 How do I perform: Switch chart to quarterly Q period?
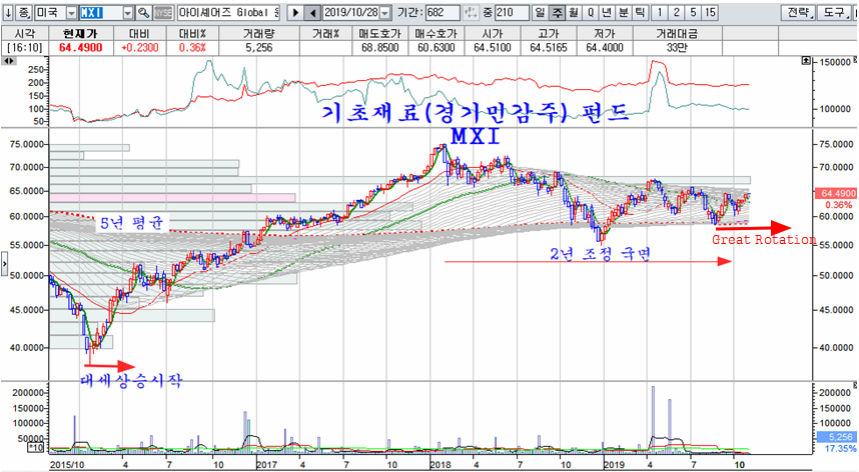point(590,13)
